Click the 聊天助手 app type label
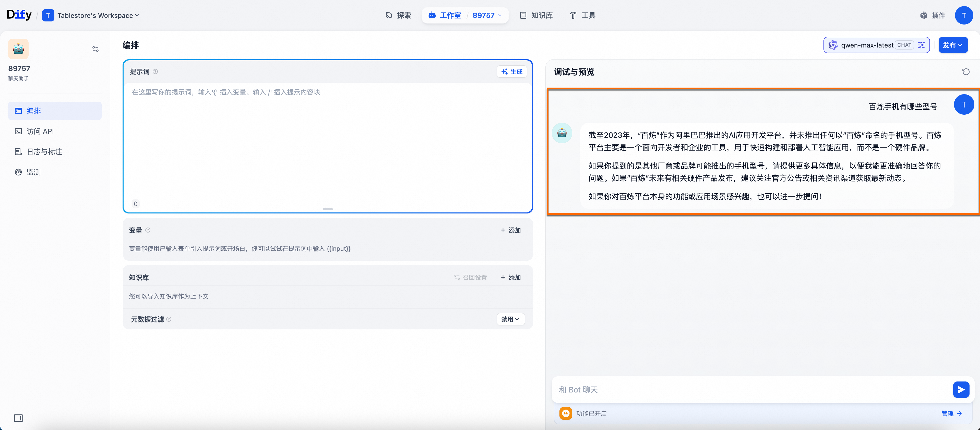980x430 pixels. pos(18,78)
